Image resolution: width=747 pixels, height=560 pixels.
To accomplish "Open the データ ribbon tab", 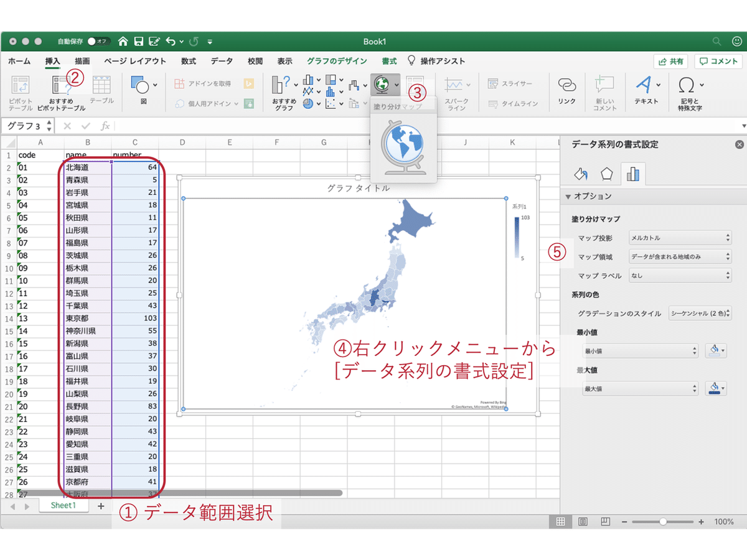I will click(222, 61).
